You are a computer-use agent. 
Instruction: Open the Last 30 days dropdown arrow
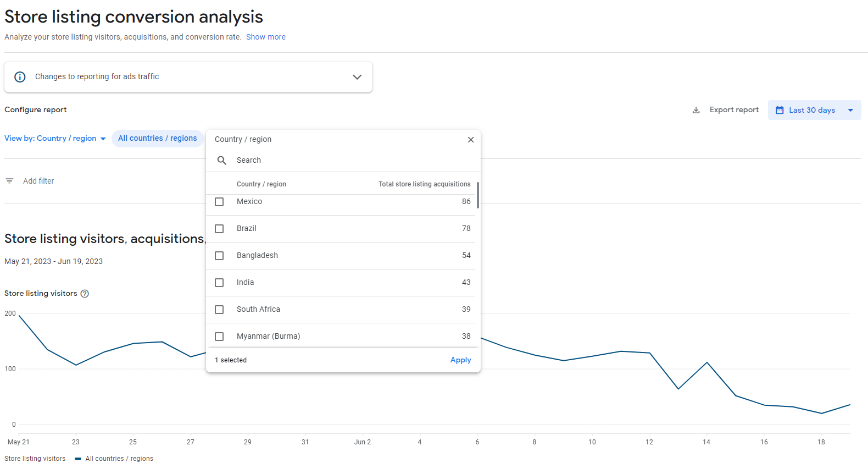coord(850,110)
